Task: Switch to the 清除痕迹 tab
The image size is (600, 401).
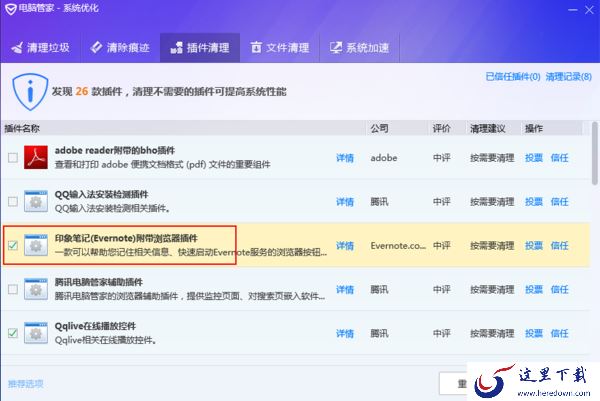Action: [120, 48]
